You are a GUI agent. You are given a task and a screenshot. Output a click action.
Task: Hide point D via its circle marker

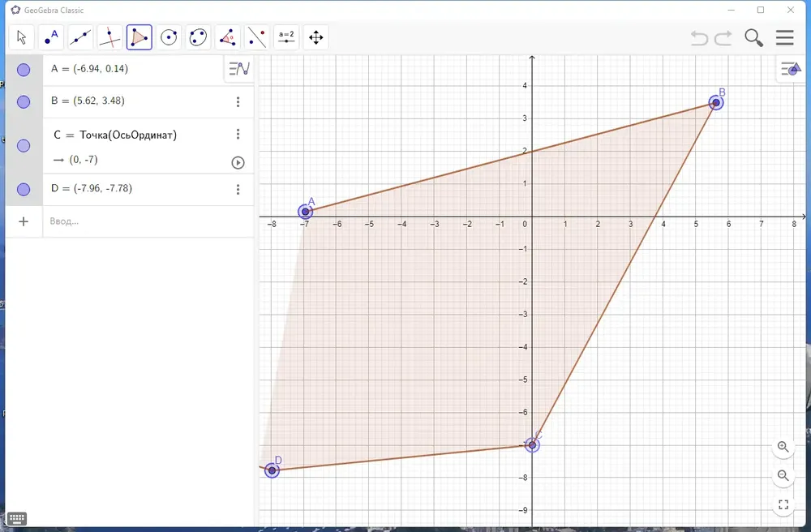24,190
